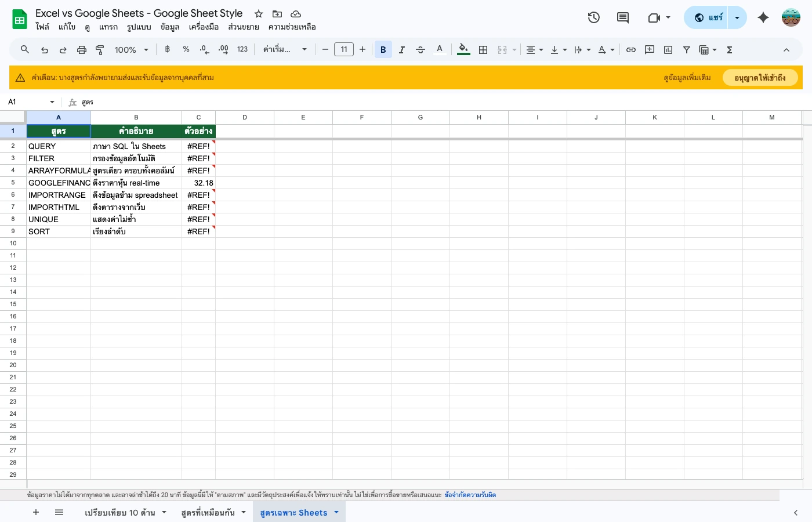
Task: Open version history
Action: tap(593, 17)
